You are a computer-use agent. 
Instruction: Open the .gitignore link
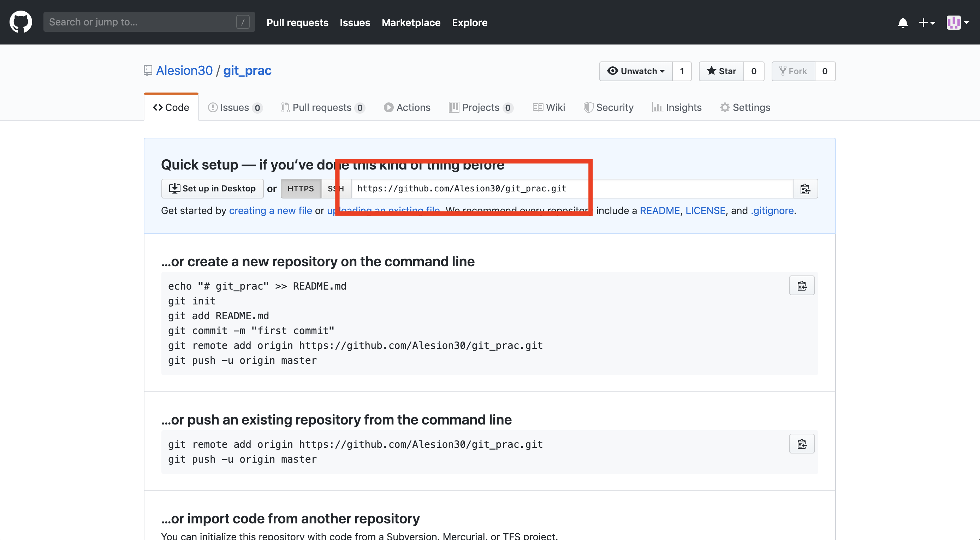point(772,210)
